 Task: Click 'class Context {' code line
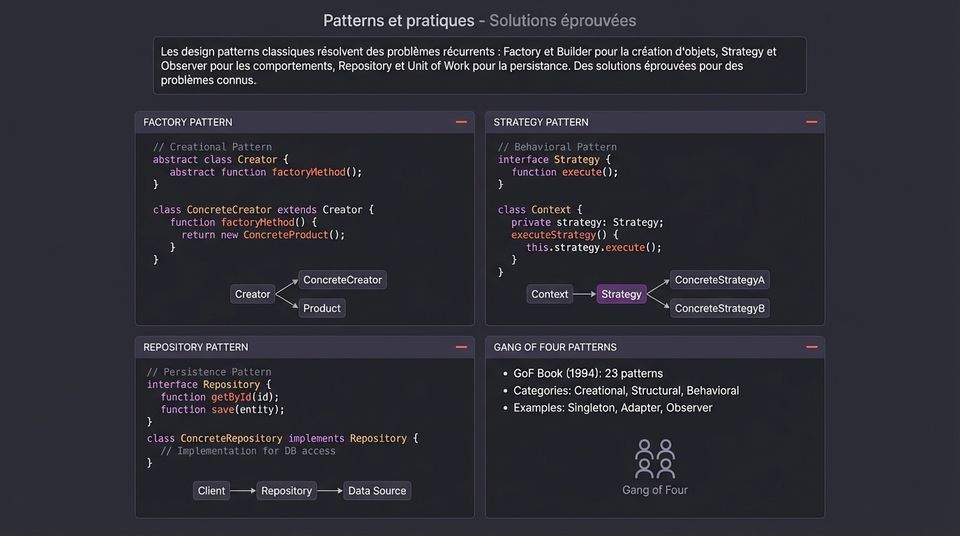[x=540, y=209]
